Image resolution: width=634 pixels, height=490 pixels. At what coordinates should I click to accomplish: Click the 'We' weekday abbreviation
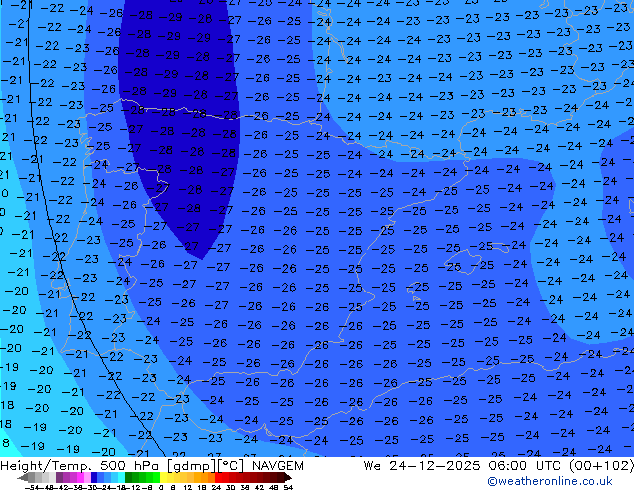tap(372, 466)
